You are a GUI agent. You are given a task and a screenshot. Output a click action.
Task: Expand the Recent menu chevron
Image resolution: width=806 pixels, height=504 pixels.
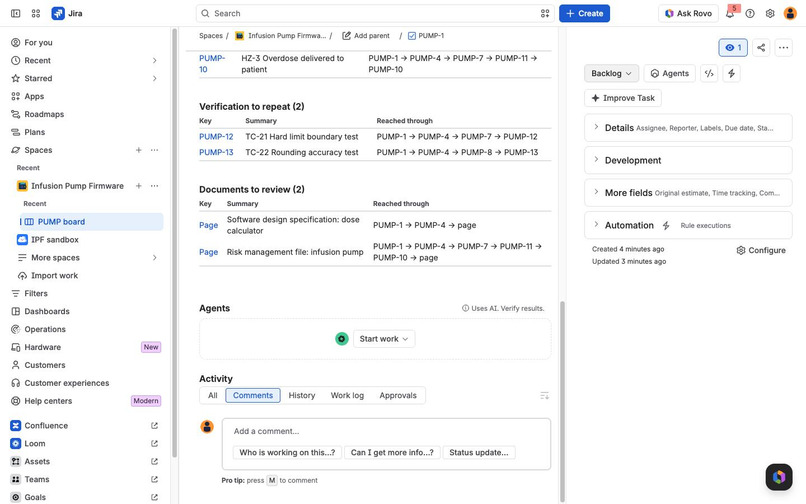[x=154, y=61]
